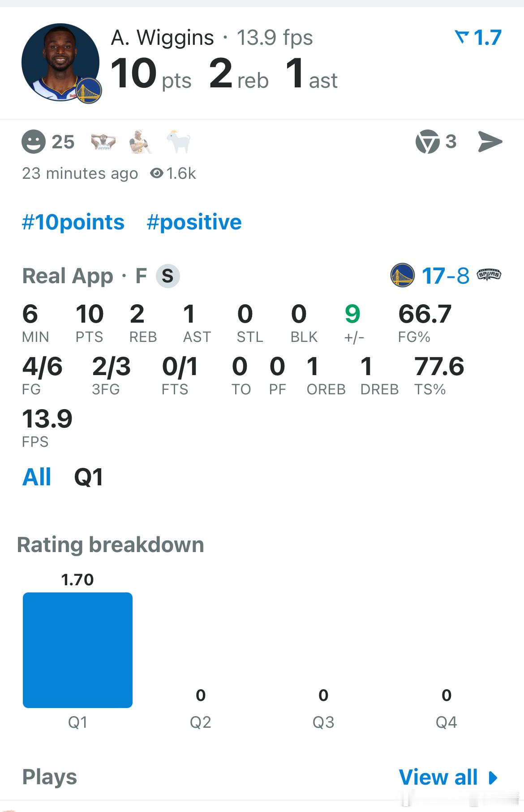Tap the rating badge icon showing 3
The image size is (524, 812).
pyautogui.click(x=428, y=142)
